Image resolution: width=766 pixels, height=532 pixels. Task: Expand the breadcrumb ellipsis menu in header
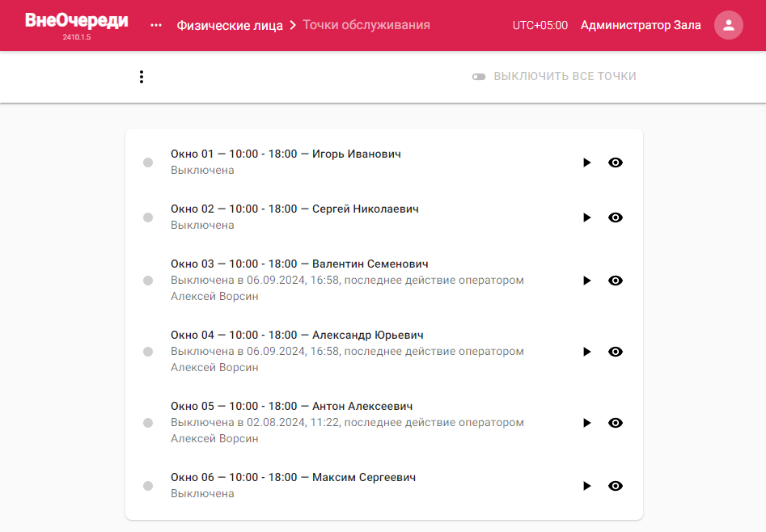pyautogui.click(x=156, y=25)
